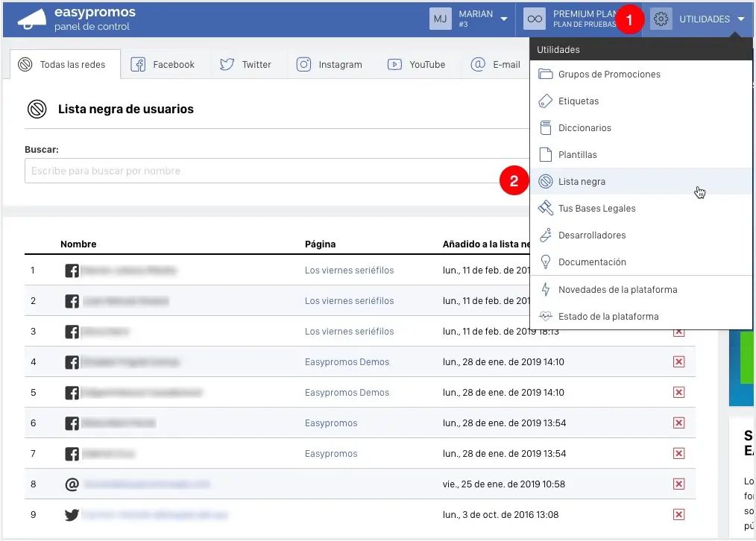The image size is (756, 541).
Task: Click the Facebook icon in row 3
Action: [72, 332]
